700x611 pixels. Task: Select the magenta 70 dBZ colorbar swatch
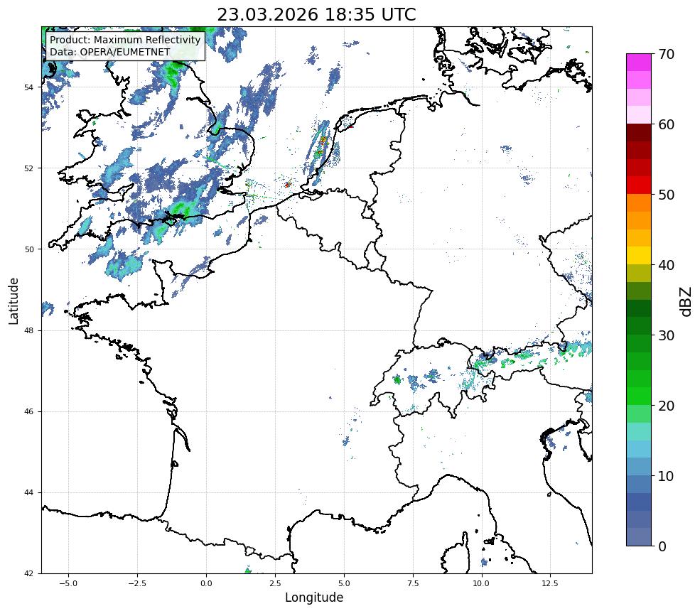pyautogui.click(x=639, y=63)
